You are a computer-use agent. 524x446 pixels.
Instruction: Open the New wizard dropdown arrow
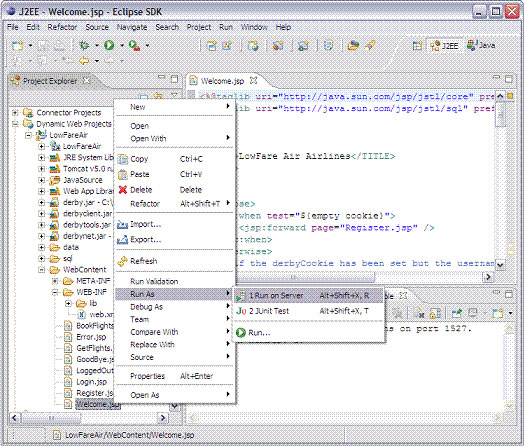30,45
